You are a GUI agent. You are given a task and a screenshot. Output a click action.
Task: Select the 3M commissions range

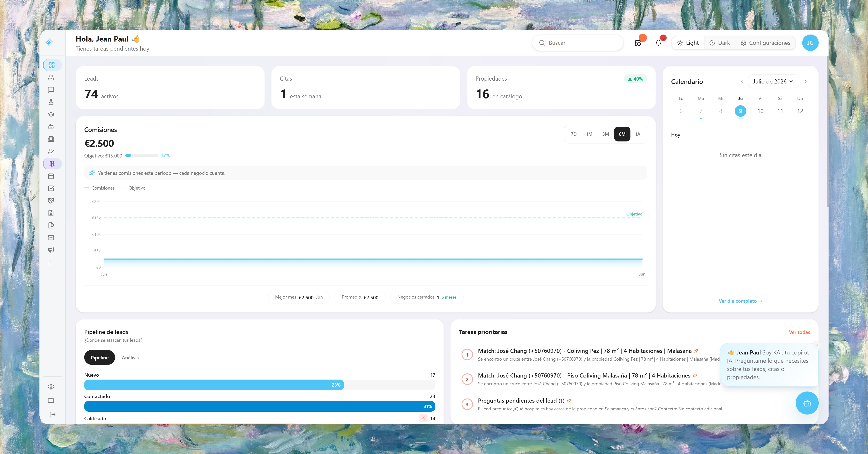606,134
